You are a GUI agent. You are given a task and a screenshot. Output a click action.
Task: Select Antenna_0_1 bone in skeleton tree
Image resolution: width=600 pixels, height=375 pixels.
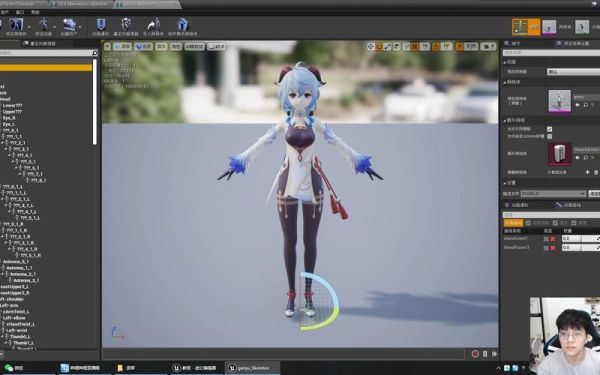16,262
